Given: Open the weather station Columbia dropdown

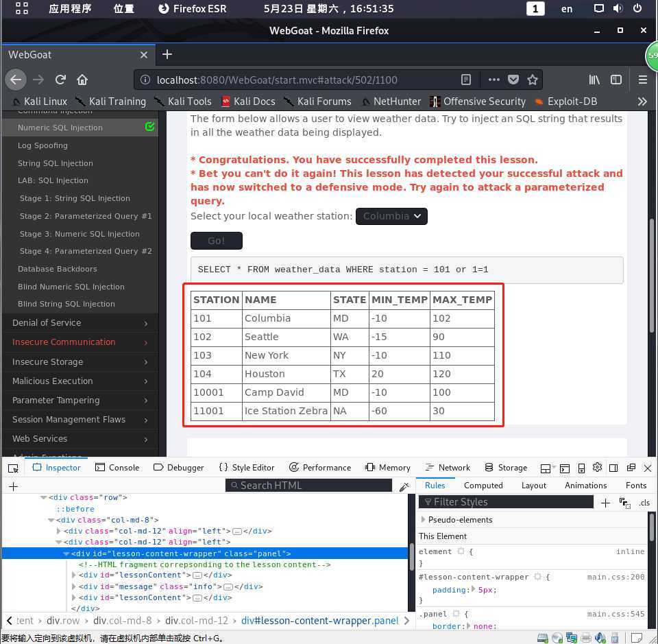Looking at the screenshot, I should coord(391,216).
